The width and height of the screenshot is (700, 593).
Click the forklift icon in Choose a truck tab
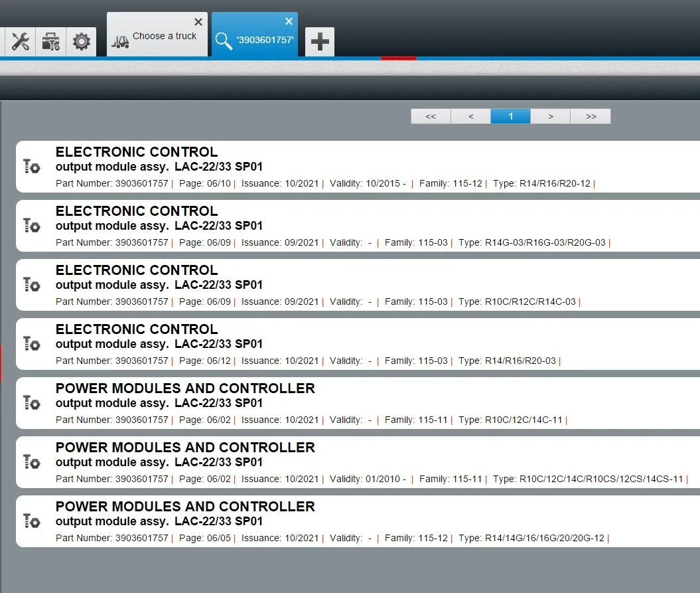[x=120, y=42]
